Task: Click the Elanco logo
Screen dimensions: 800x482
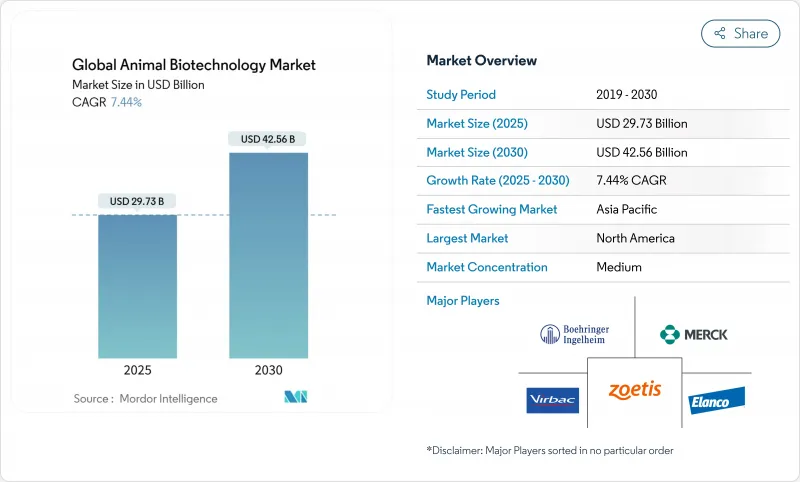Action: (717, 401)
